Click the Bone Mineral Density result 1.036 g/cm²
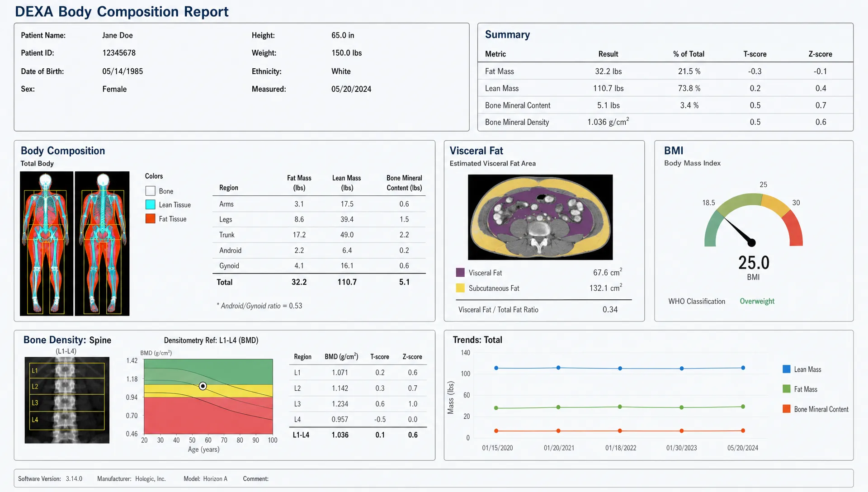Screen dimensions: 868x492 [x=608, y=122]
